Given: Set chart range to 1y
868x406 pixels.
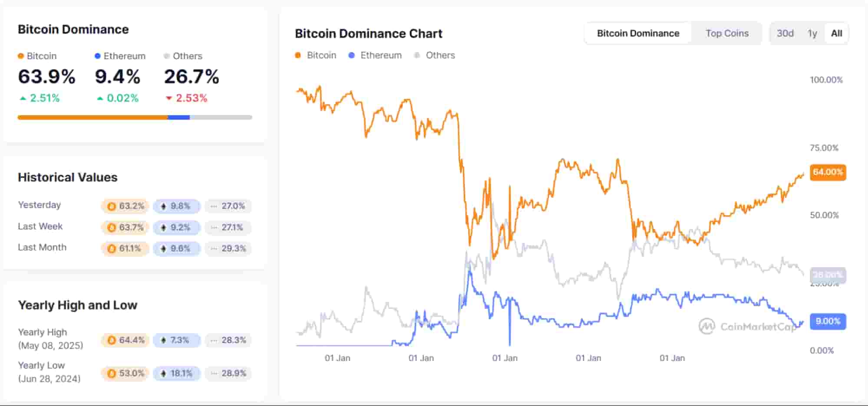Looking at the screenshot, I should 812,33.
